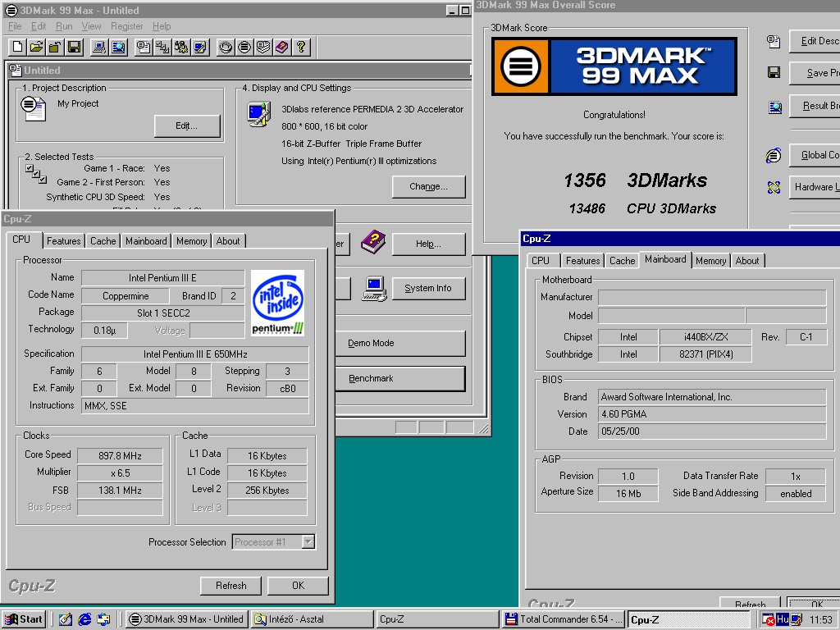Click the Internet Explorer icon beside Global button
The width and height of the screenshot is (840, 630).
(774, 155)
